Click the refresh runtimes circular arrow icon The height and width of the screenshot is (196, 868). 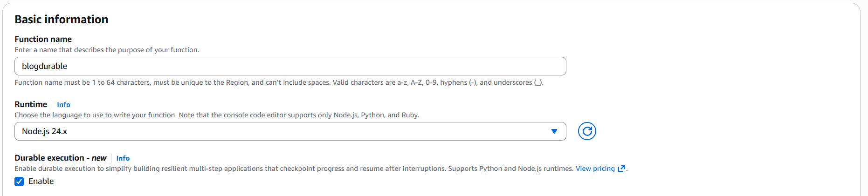[x=587, y=131]
